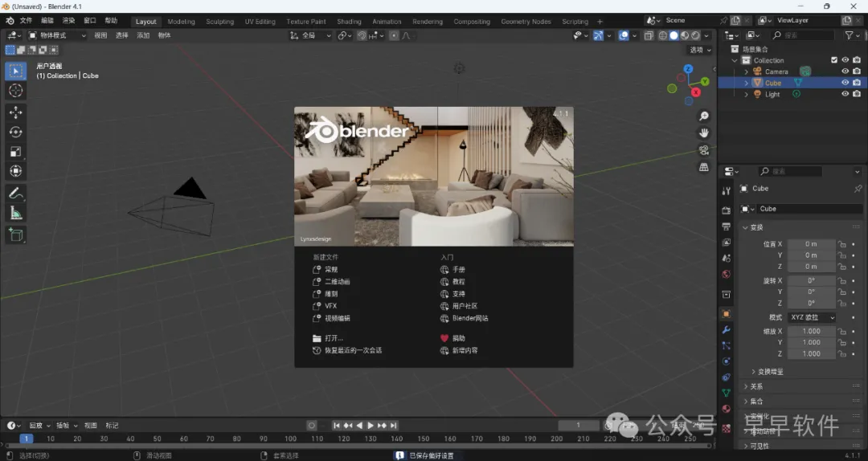The height and width of the screenshot is (461, 868).
Task: Open the Render properties tab
Action: (727, 211)
